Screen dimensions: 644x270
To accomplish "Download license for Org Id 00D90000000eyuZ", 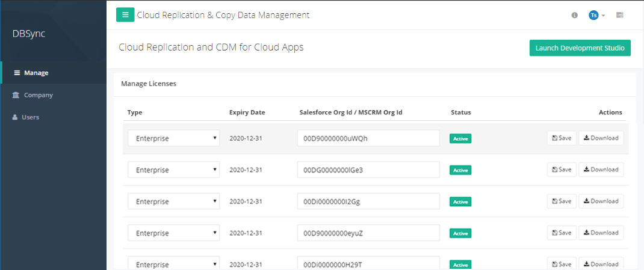I will click(601, 233).
